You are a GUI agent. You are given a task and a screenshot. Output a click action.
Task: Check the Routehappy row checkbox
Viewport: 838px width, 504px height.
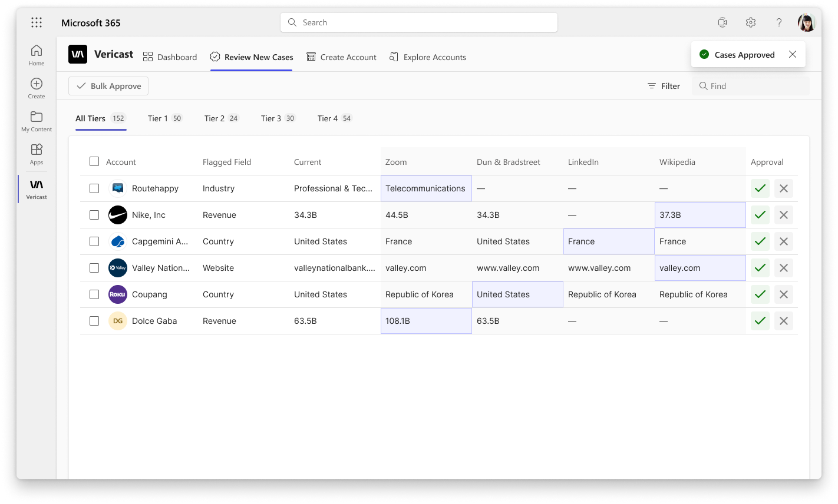pyautogui.click(x=94, y=188)
